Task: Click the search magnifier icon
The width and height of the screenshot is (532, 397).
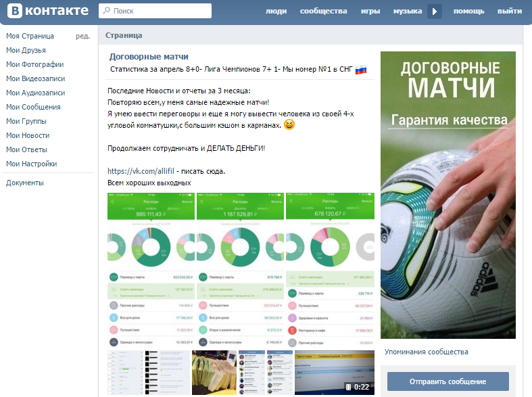Action: pyautogui.click(x=107, y=11)
